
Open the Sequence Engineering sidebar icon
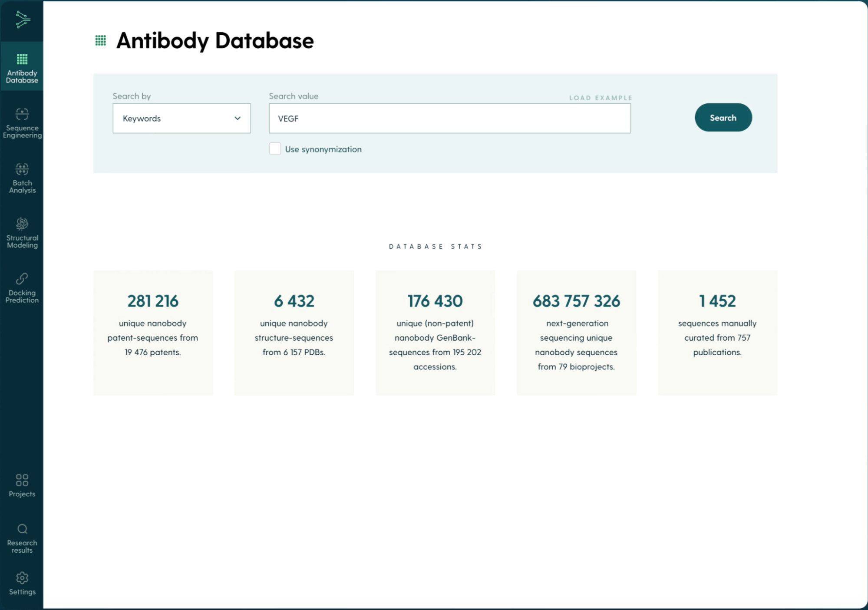[x=22, y=114]
